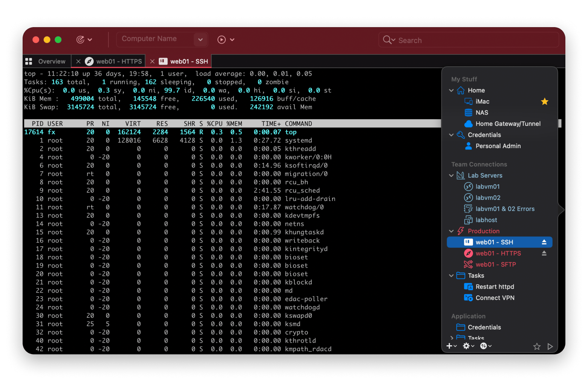Switch to the Overview tab
This screenshot has height=386, width=588.
tap(46, 61)
